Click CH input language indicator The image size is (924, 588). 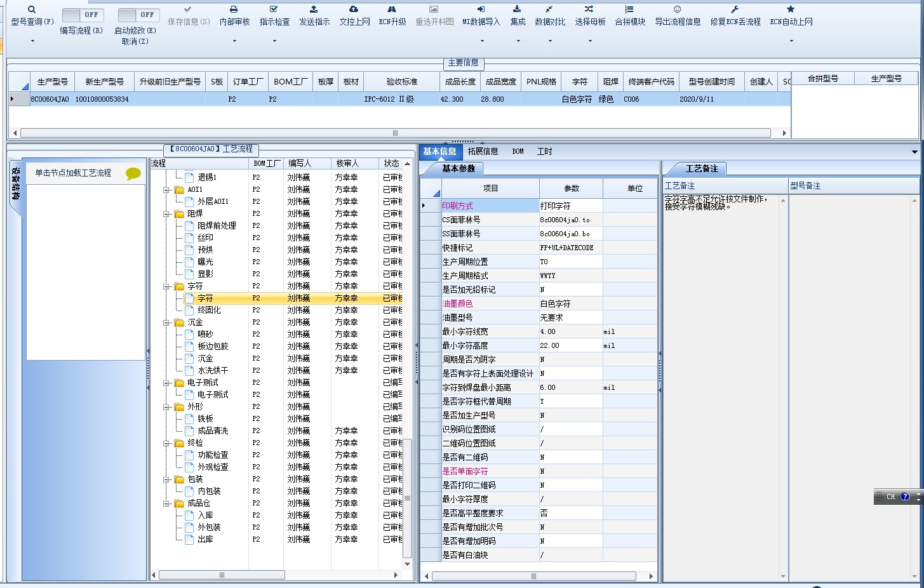pos(890,497)
